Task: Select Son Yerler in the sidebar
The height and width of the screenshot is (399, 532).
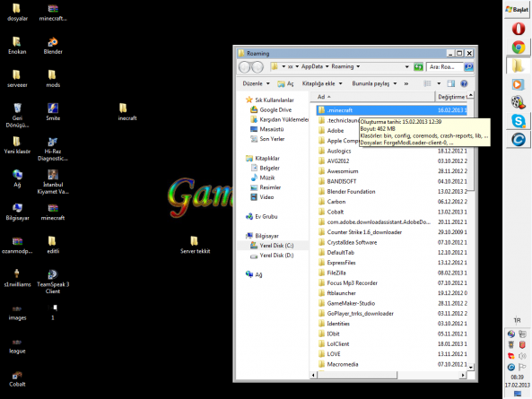Action: (267, 139)
